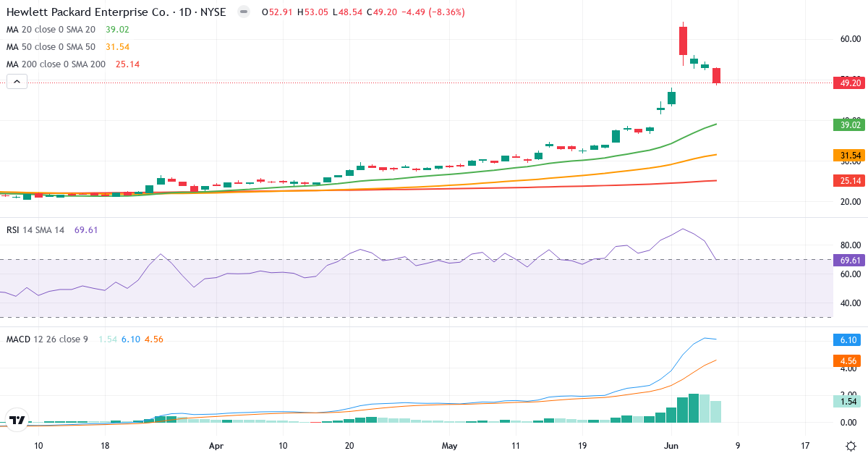Click the Jun date on time axis
Image resolution: width=868 pixels, height=456 pixels.
pyautogui.click(x=671, y=446)
